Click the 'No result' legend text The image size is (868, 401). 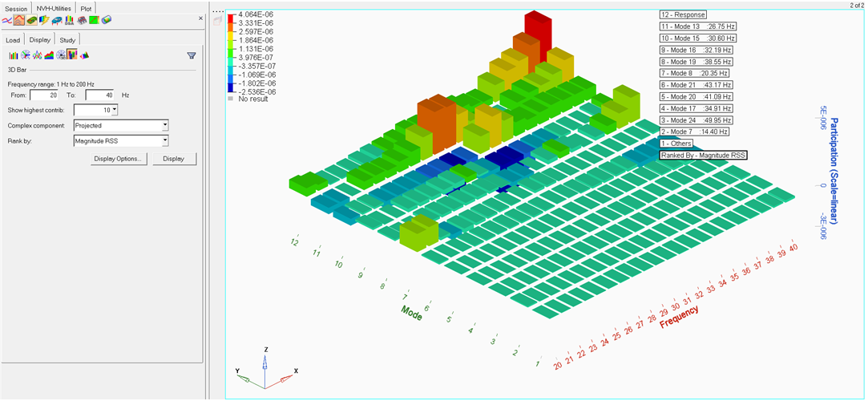253,99
